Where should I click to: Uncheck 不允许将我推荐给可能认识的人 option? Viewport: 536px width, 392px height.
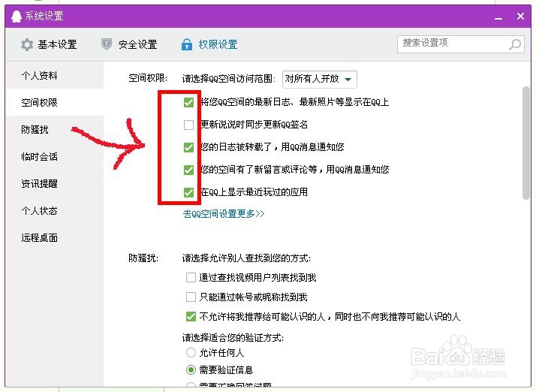(191, 316)
